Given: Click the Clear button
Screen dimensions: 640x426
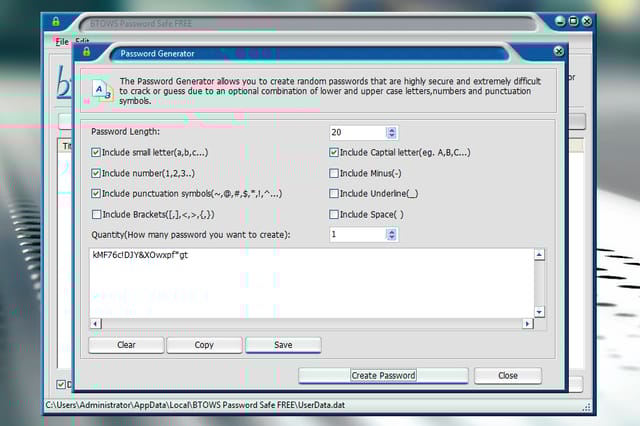Looking at the screenshot, I should pyautogui.click(x=126, y=345).
